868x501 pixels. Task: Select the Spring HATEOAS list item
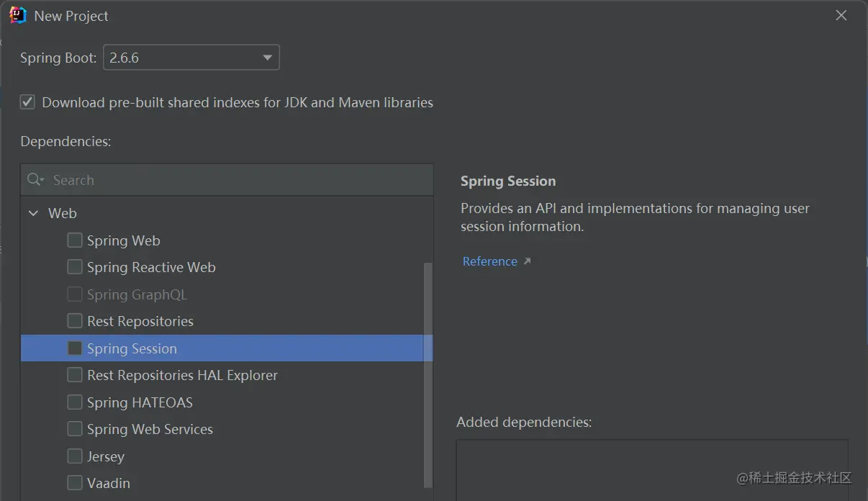click(x=140, y=402)
